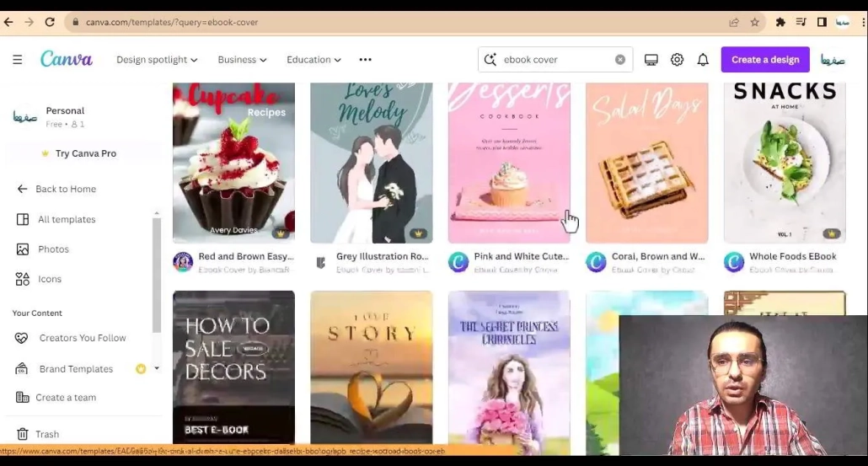
Task: Click Back to Home link
Action: [x=56, y=189]
